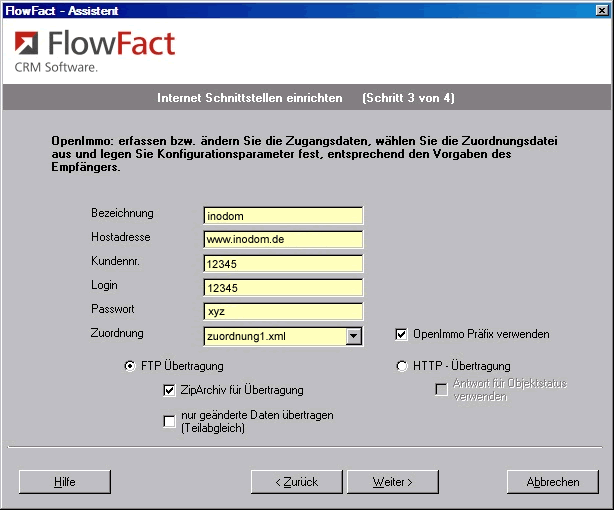Focus the Hostadresse input field
The width and height of the screenshot is (614, 510).
(x=282, y=239)
